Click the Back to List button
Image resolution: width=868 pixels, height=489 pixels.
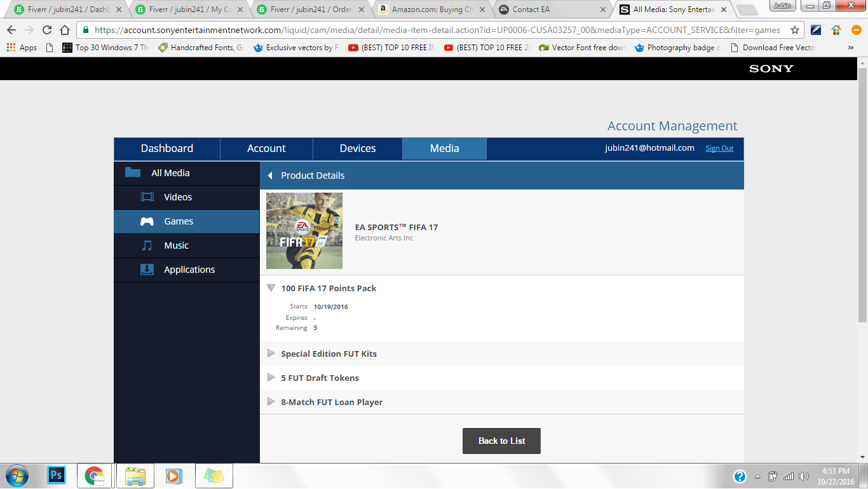pyautogui.click(x=501, y=441)
